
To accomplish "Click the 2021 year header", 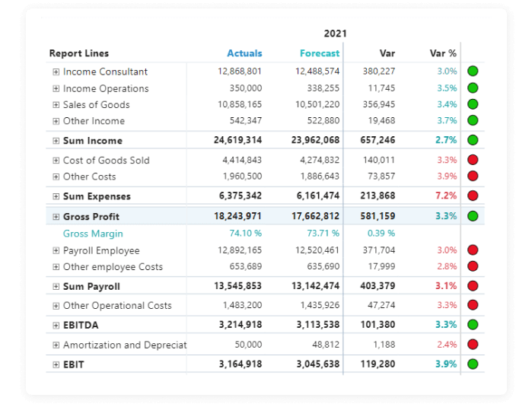I will pos(335,33).
